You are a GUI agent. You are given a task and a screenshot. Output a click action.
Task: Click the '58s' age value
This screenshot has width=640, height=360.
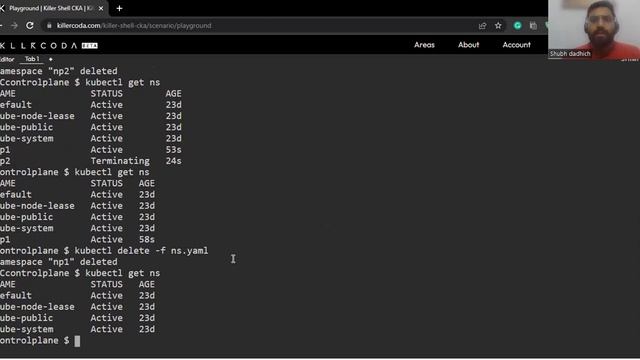[147, 240]
